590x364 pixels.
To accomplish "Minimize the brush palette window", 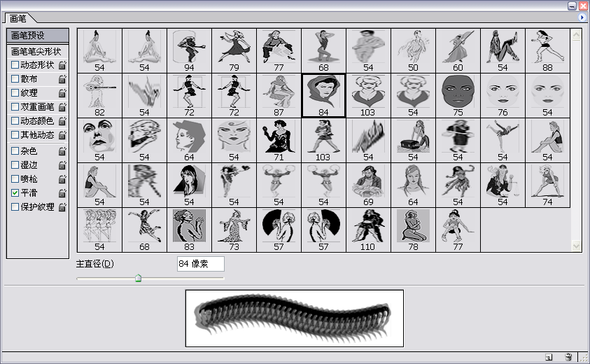I will (572, 6).
